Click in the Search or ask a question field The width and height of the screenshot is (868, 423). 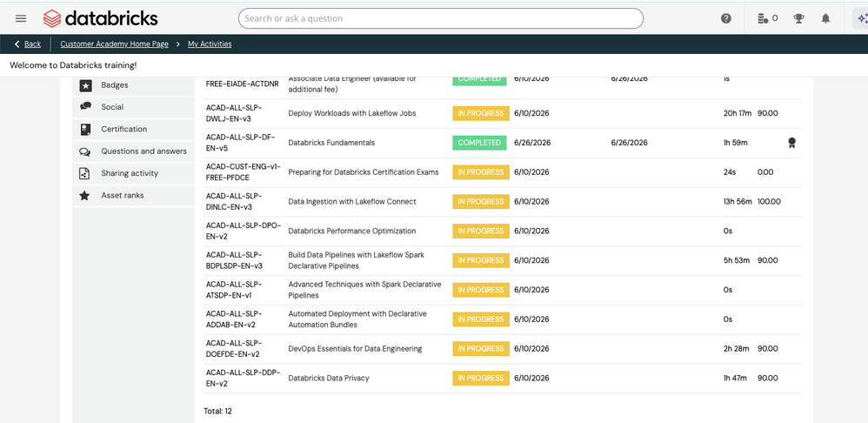tap(441, 18)
